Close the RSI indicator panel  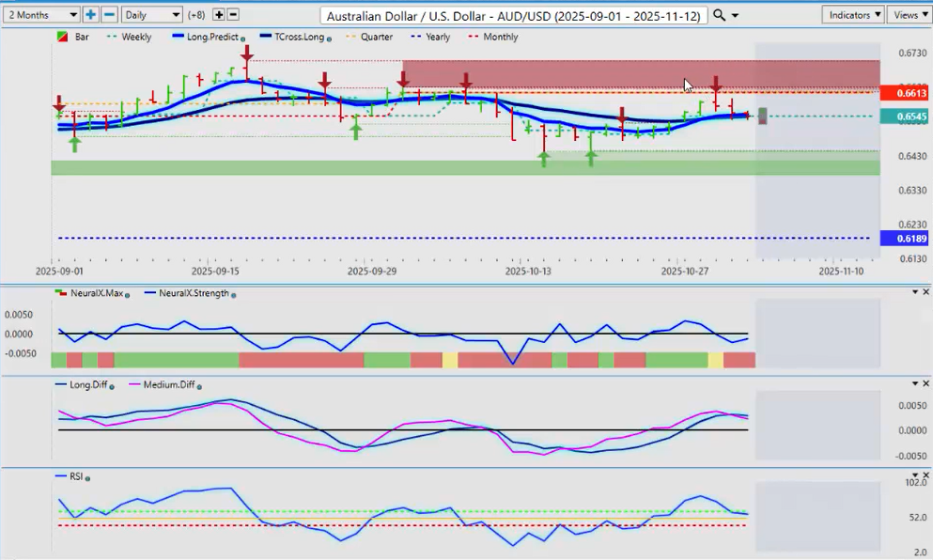tap(926, 476)
